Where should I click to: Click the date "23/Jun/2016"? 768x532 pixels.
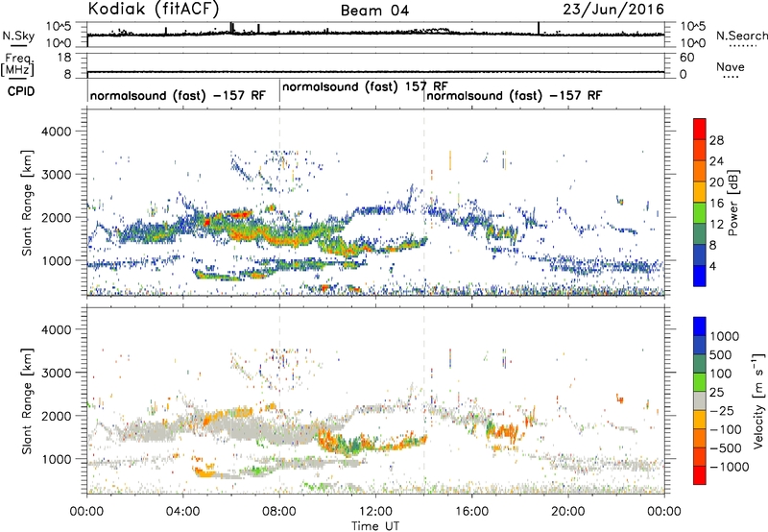(x=613, y=10)
